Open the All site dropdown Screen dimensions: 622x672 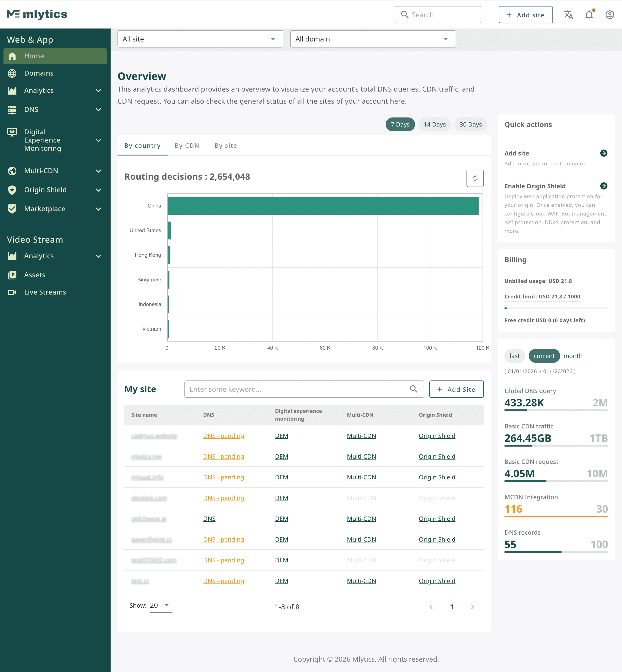pos(200,39)
